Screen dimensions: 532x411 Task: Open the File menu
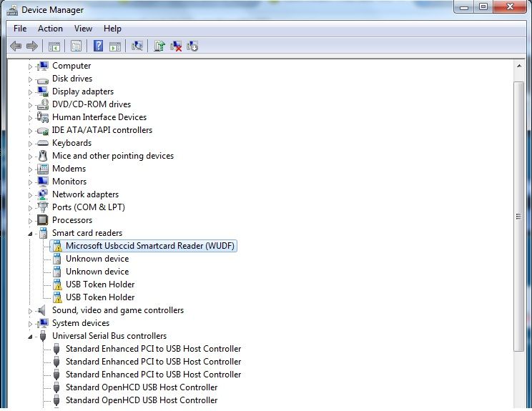click(x=20, y=29)
